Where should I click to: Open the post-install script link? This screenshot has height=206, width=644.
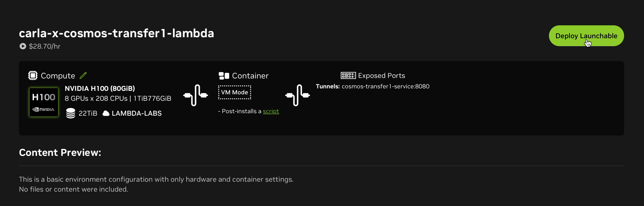[271, 111]
